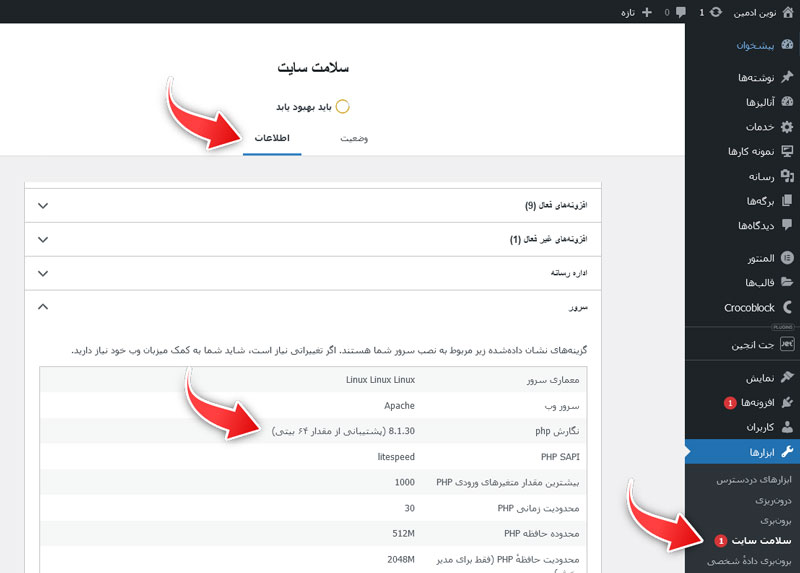Screen dimensions: 800x573
Task: Click the Crocoblock logo icon
Action: (x=787, y=307)
